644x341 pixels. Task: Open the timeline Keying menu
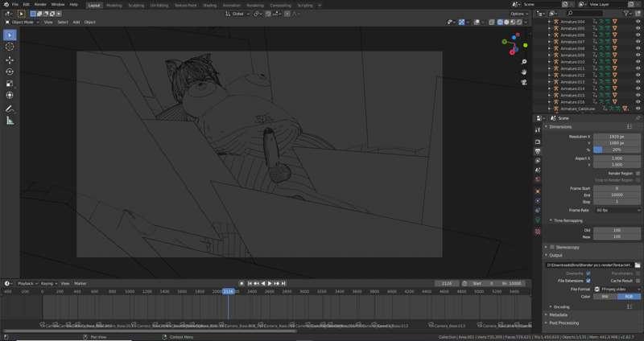pos(48,284)
